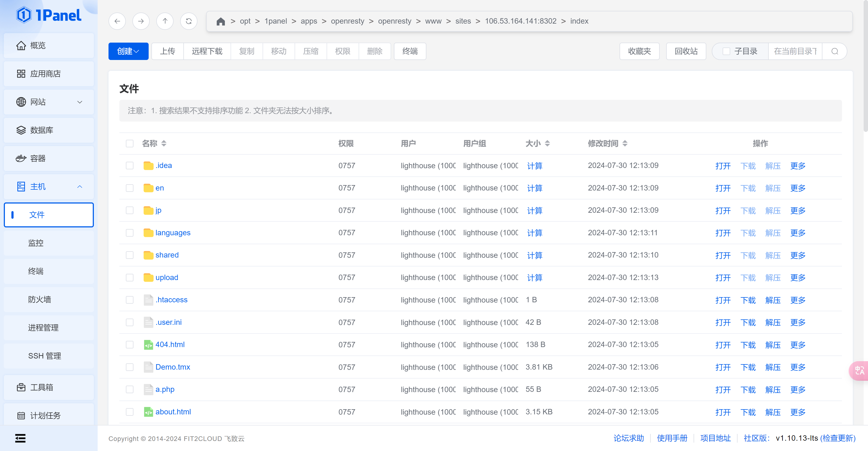Image resolution: width=868 pixels, height=451 pixels.
Task: Go forward with the right arrow button
Action: (x=141, y=21)
